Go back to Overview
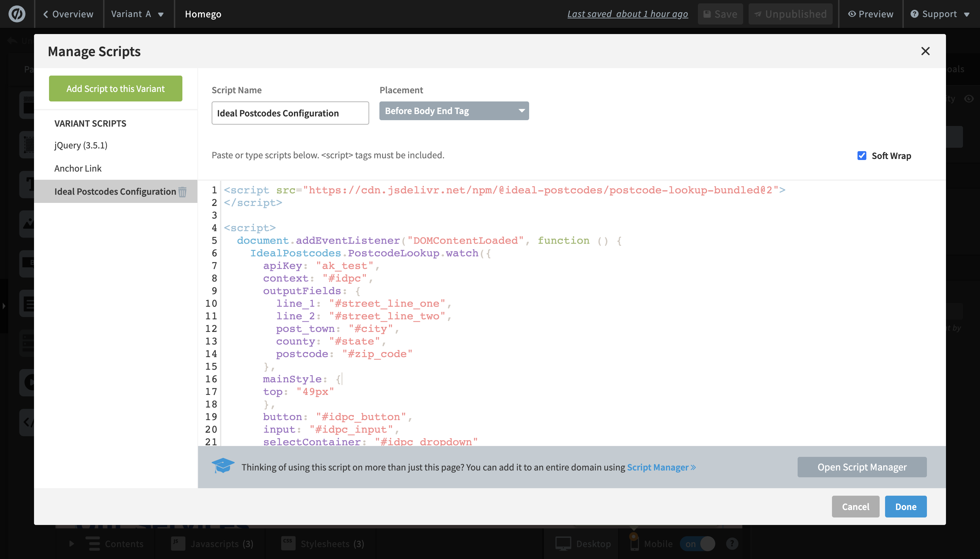The height and width of the screenshot is (559, 980). [x=68, y=14]
